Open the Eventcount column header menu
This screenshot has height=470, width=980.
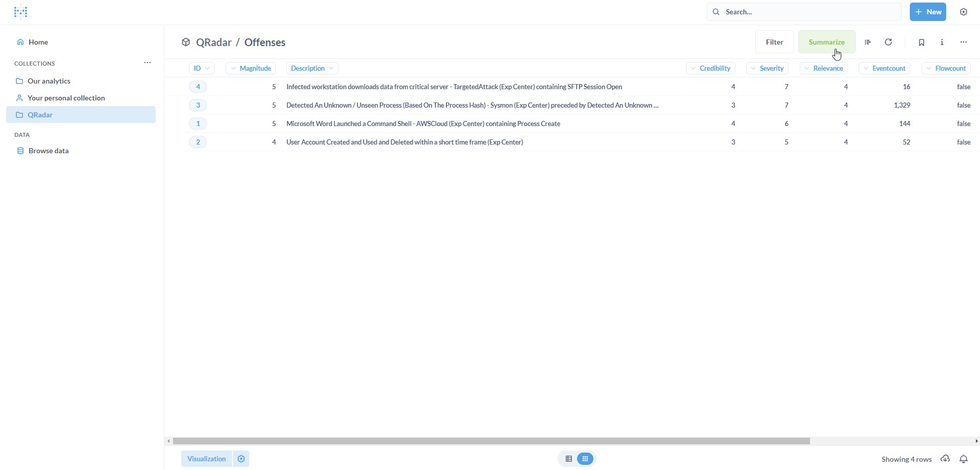pos(884,68)
